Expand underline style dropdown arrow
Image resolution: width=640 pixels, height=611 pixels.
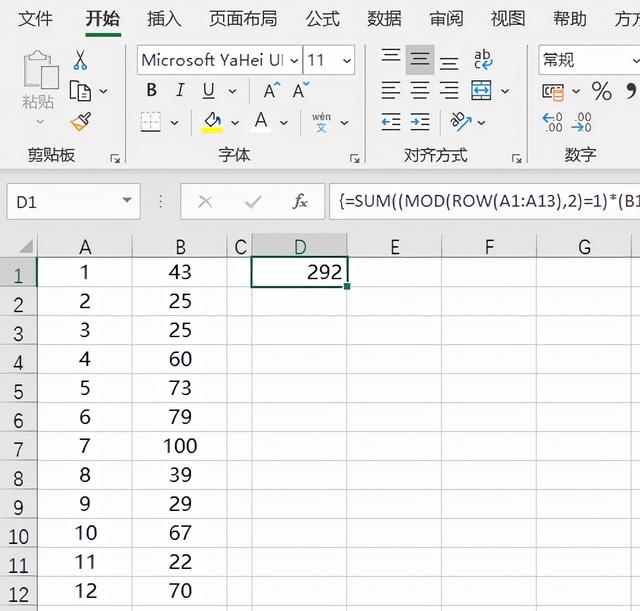tap(232, 91)
